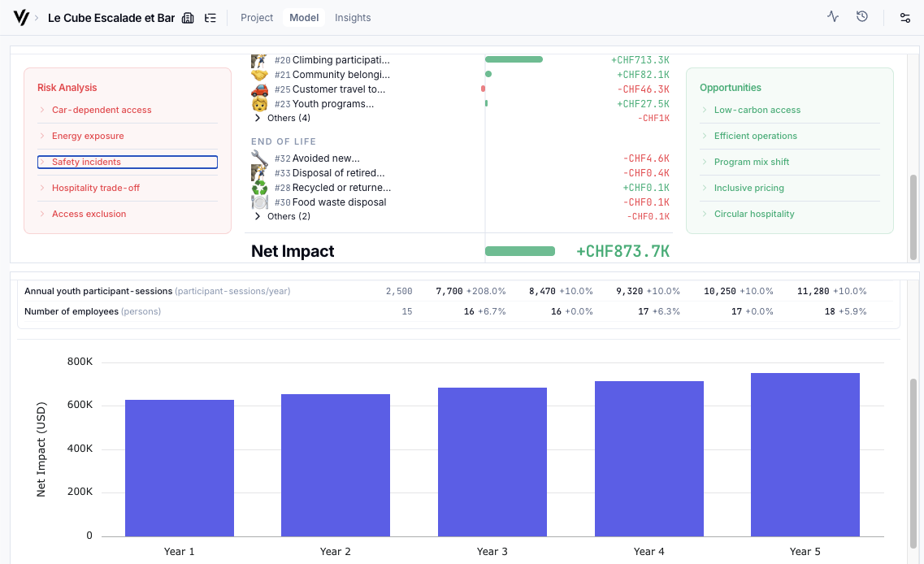The image size is (924, 564).
Task: Open the Food waste disposal item
Action: click(x=339, y=202)
